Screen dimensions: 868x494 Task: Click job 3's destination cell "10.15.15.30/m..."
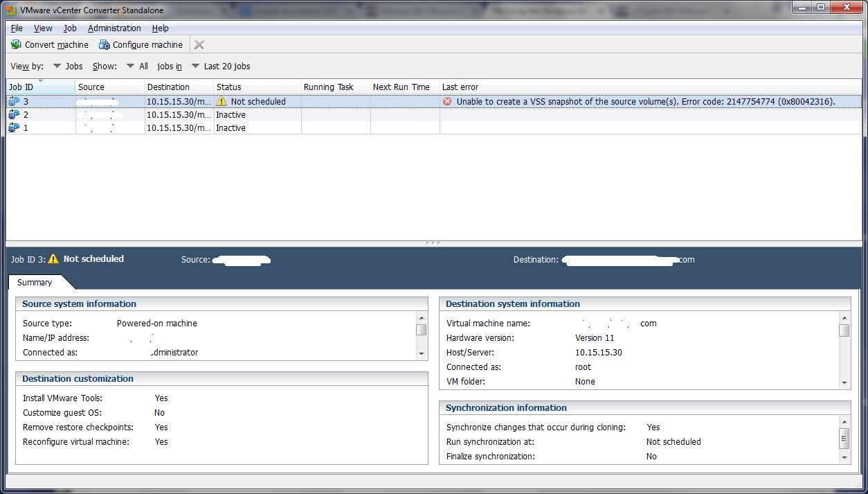179,101
